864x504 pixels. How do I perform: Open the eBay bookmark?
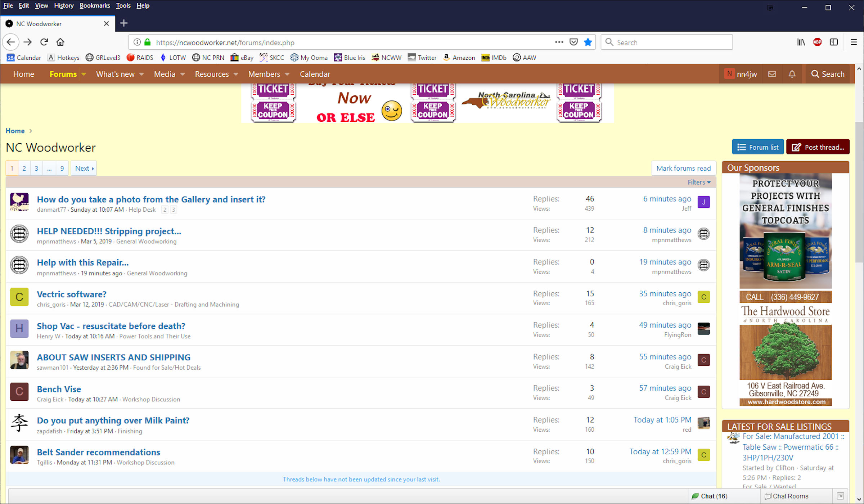(x=242, y=58)
